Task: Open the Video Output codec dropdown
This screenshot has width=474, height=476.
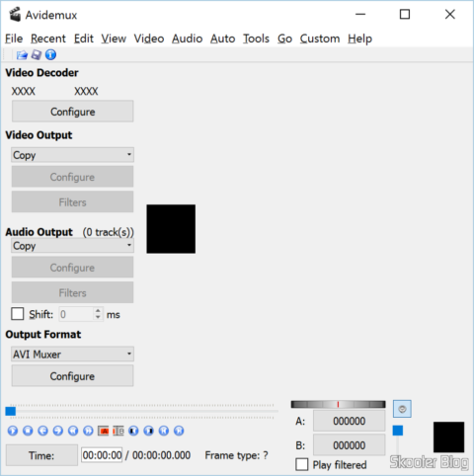Action: (x=72, y=155)
